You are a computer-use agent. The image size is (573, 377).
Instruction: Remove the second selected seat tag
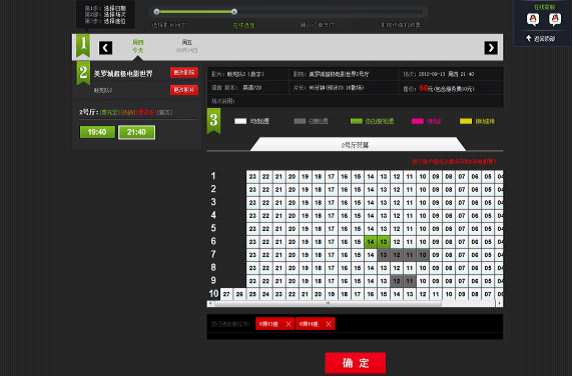[329, 324]
